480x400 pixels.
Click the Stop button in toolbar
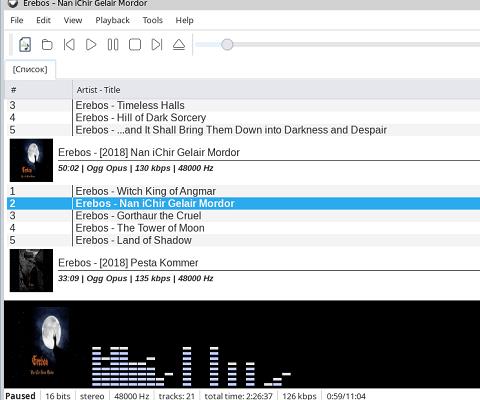click(x=135, y=45)
